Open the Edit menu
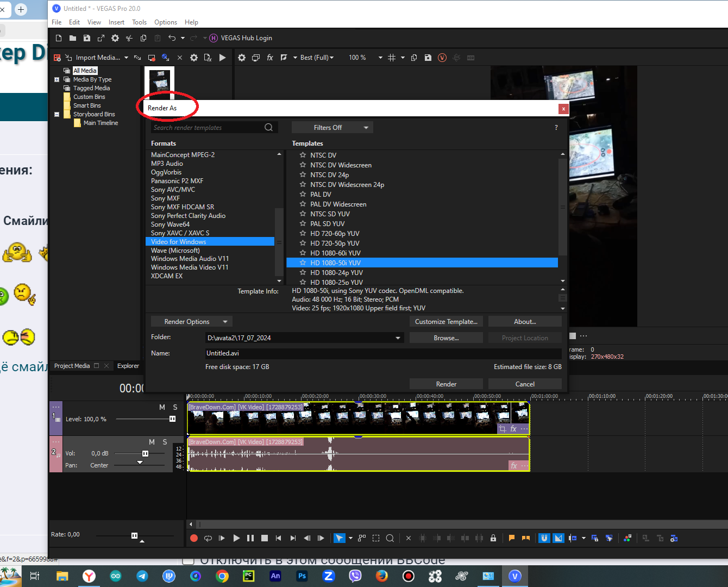 tap(74, 22)
